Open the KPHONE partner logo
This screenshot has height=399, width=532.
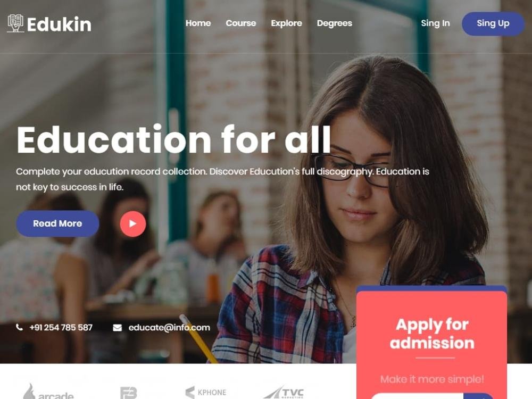pyautogui.click(x=205, y=392)
